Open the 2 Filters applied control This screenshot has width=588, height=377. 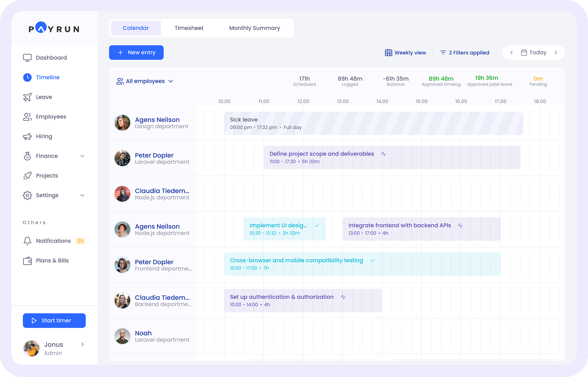[x=464, y=53]
